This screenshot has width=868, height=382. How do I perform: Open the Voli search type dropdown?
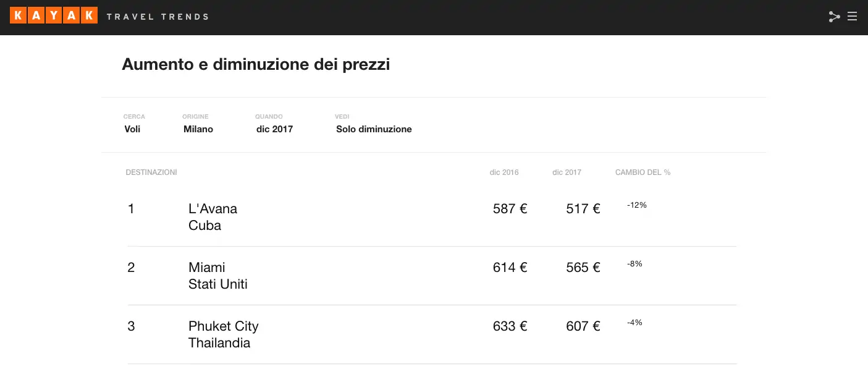132,129
